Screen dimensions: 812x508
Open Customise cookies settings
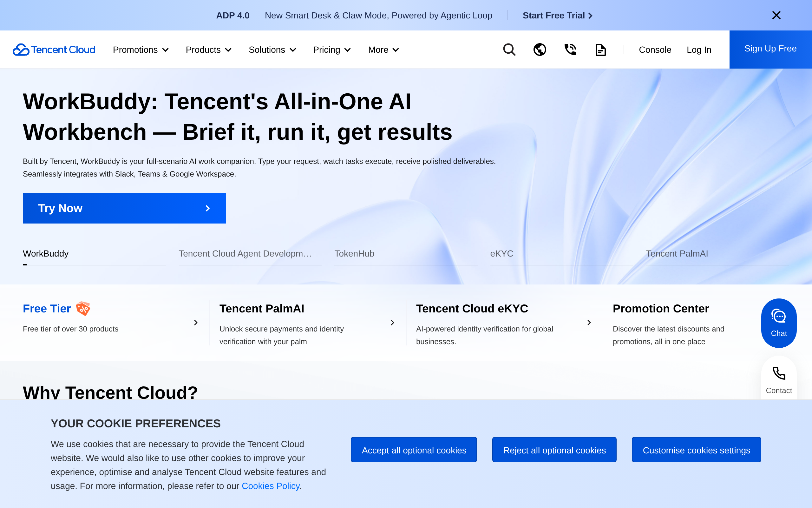pos(696,450)
